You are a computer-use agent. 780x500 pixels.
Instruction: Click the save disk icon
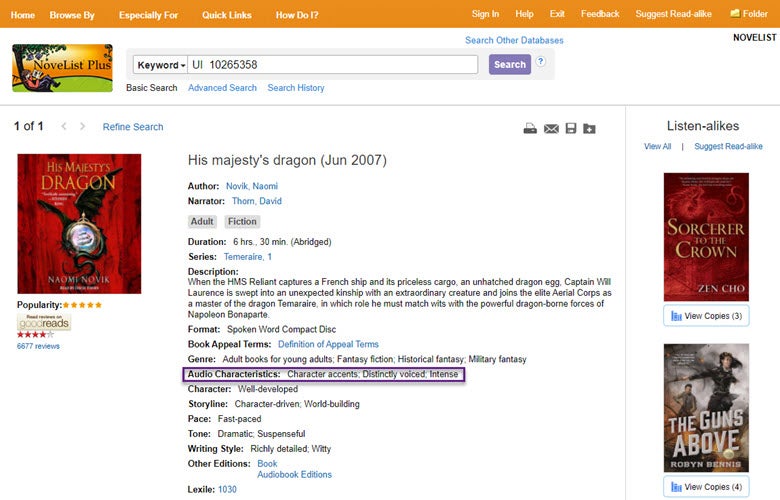tap(571, 128)
